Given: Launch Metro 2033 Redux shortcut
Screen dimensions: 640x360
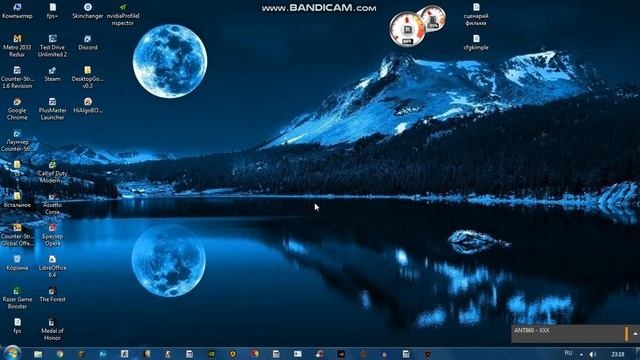Looking at the screenshot, I should (17, 46).
